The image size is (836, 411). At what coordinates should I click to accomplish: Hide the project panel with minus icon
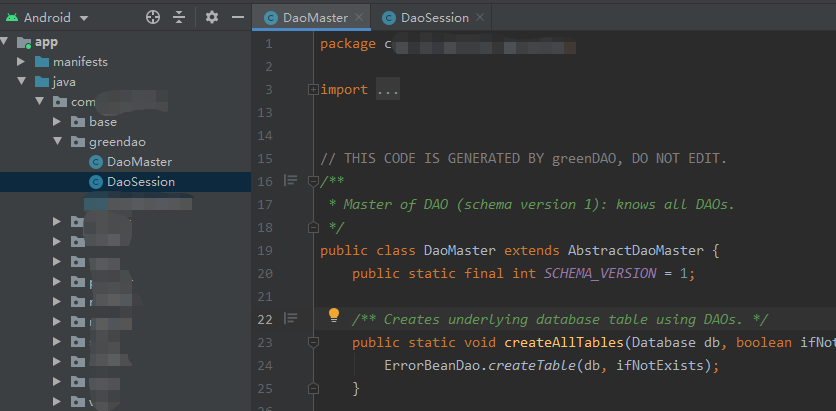click(x=238, y=18)
